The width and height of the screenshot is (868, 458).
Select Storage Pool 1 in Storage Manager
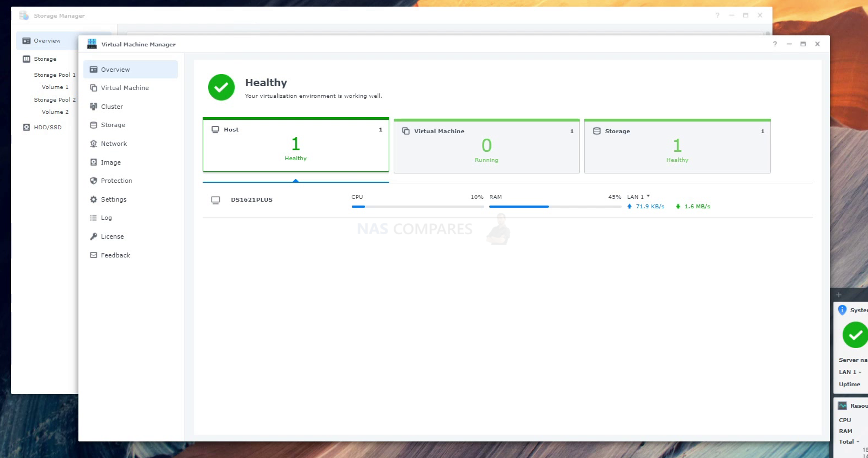[55, 75]
